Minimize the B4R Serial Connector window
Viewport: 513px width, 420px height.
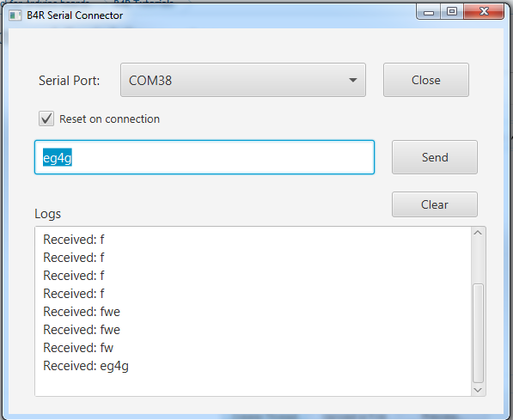pos(429,12)
